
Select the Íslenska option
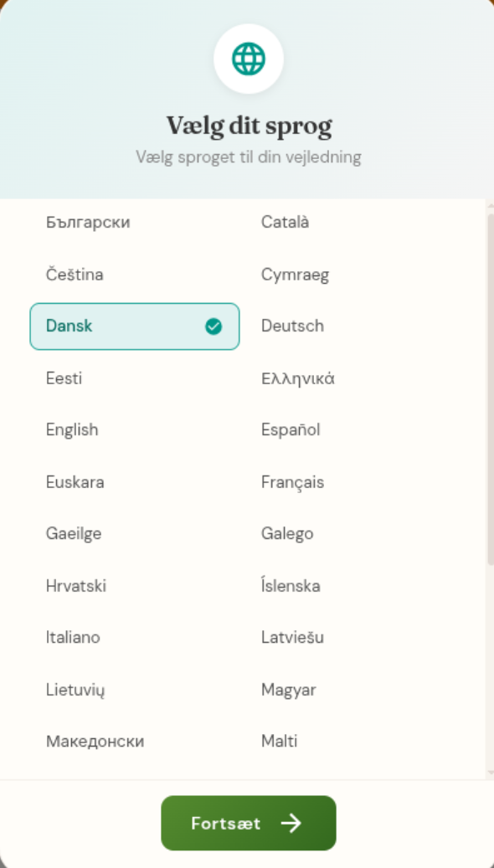(350, 586)
